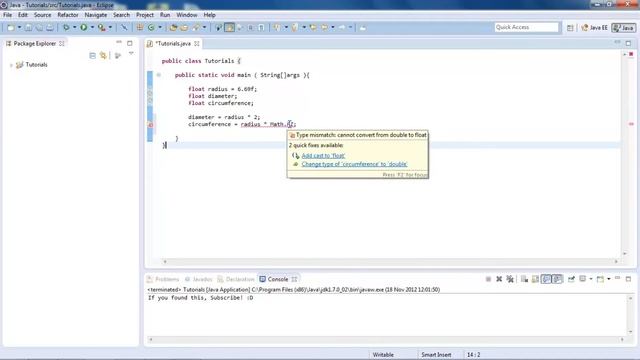Click the Clear Console icon
Screen dimensions: 640x360
(x=524, y=279)
